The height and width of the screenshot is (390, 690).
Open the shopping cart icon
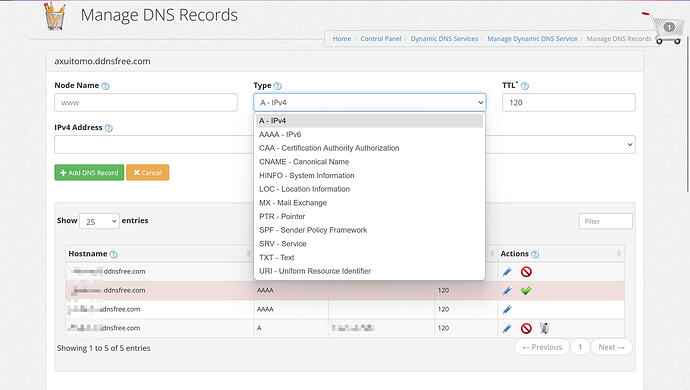tap(668, 30)
